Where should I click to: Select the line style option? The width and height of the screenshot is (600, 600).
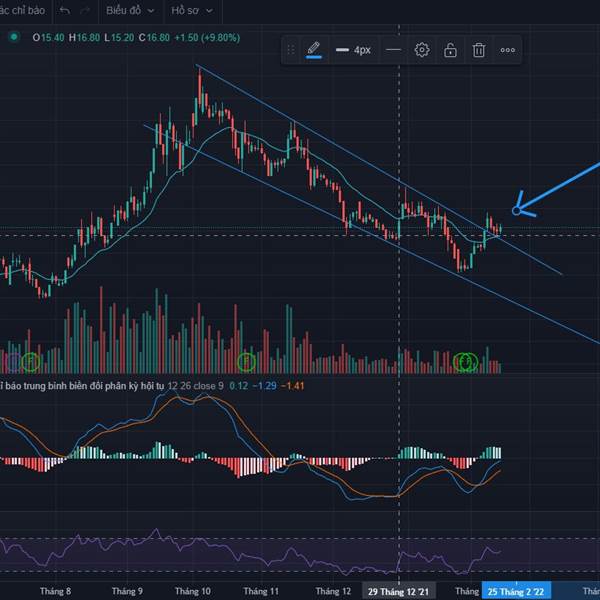click(393, 50)
